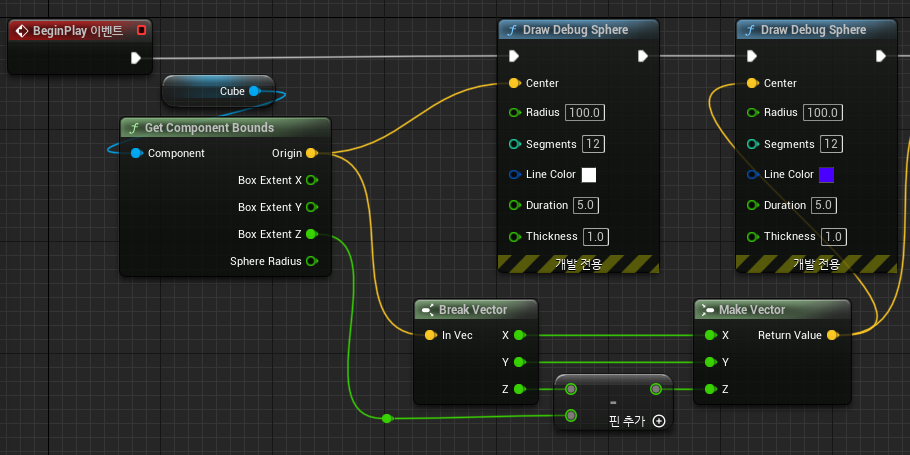The height and width of the screenshot is (455, 910).
Task: Open the white Line Color swatch
Action: pos(589,175)
